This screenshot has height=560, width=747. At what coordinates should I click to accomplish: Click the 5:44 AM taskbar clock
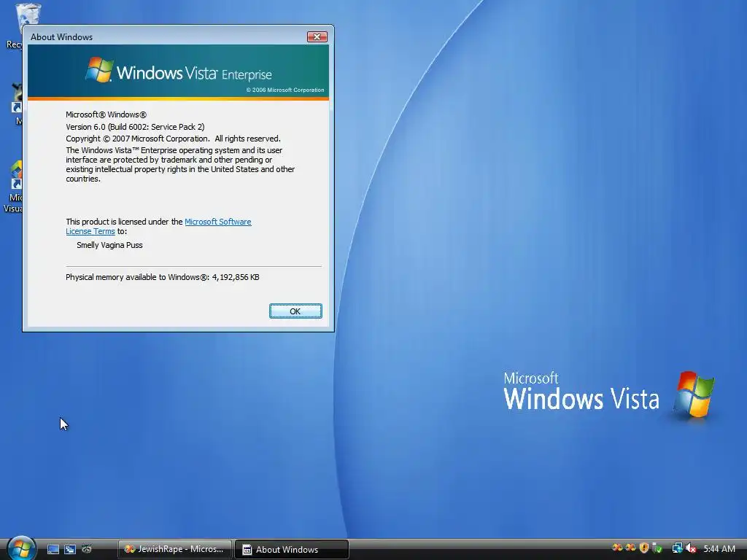point(719,548)
